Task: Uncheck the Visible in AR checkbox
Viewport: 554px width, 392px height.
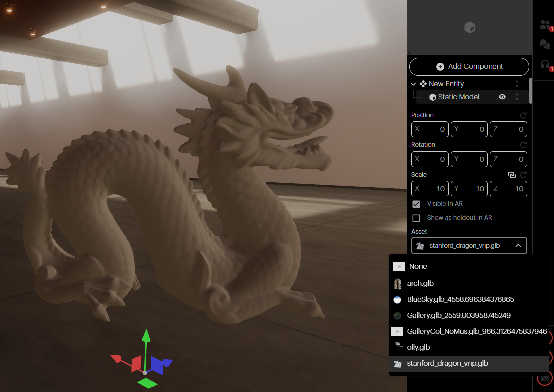Action: coord(416,204)
